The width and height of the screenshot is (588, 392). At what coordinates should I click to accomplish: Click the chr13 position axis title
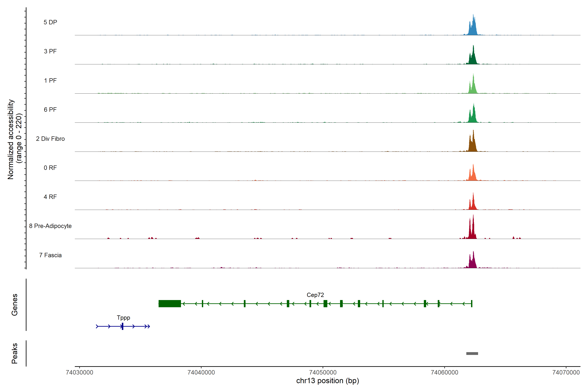click(327, 381)
